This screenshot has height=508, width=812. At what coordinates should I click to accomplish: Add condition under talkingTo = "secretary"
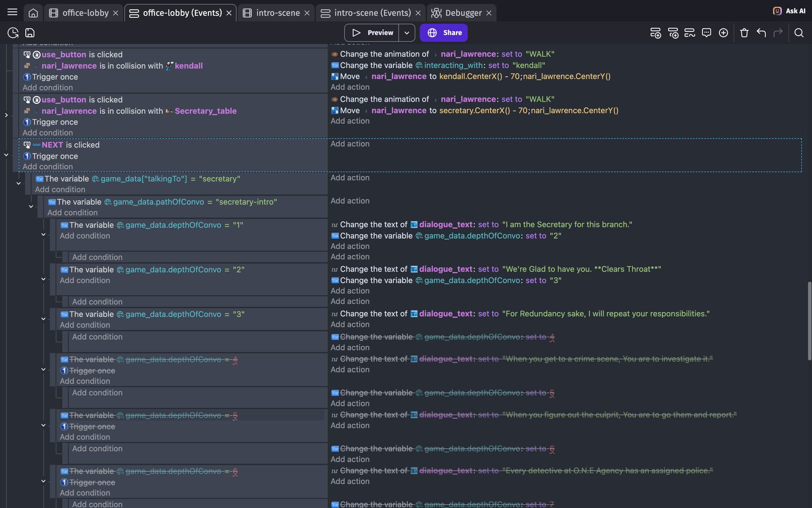tap(60, 190)
